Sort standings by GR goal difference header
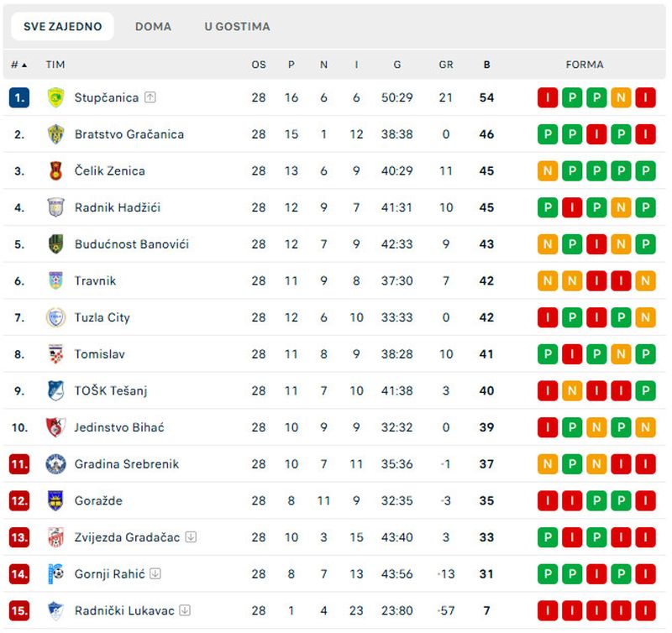This screenshot has width=672, height=633. [x=446, y=65]
